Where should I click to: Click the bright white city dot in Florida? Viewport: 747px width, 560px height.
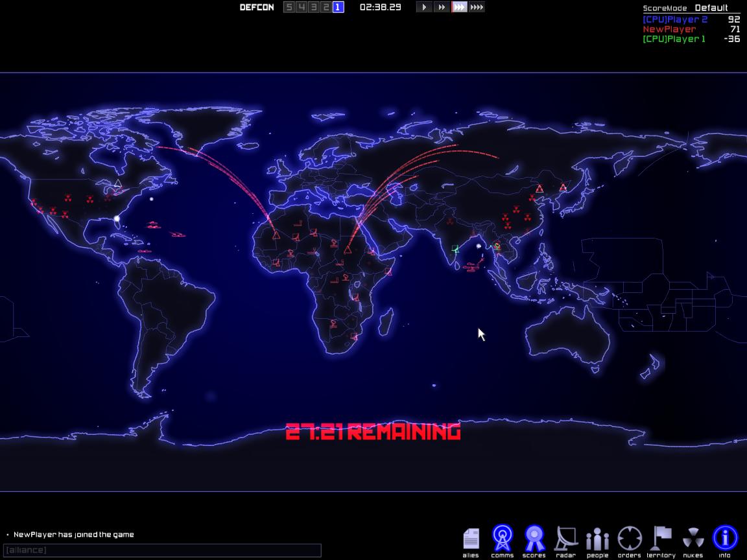[117, 218]
